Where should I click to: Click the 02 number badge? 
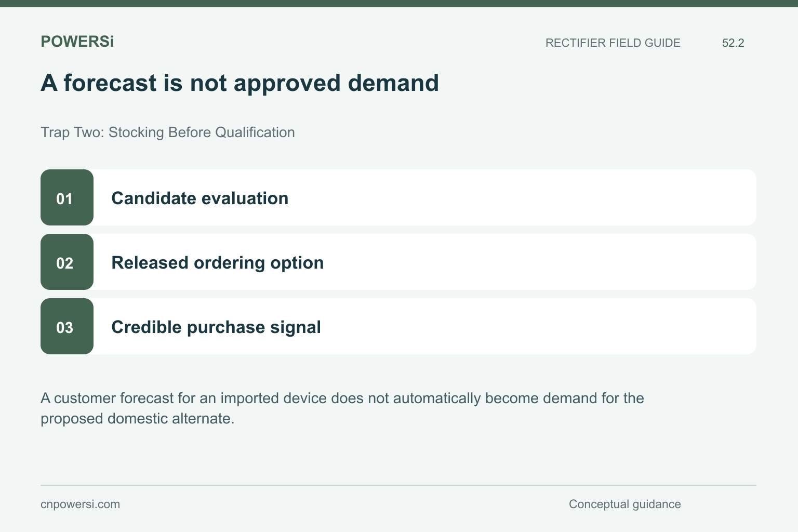(67, 262)
